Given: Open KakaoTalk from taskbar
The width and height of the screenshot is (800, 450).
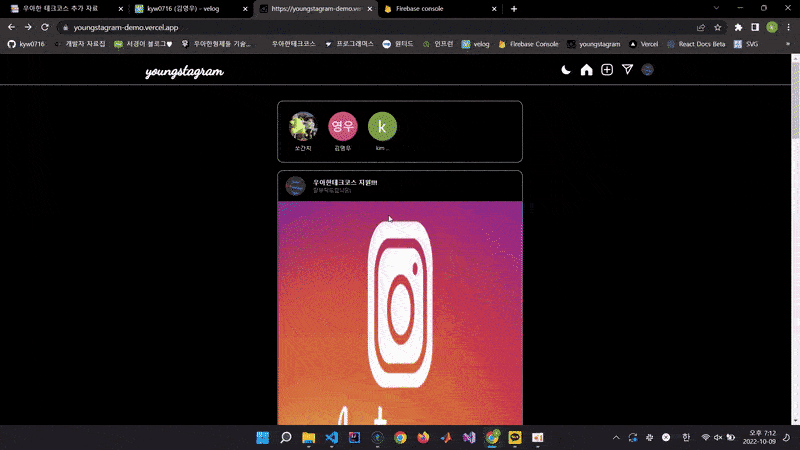Looking at the screenshot, I should click(x=515, y=437).
